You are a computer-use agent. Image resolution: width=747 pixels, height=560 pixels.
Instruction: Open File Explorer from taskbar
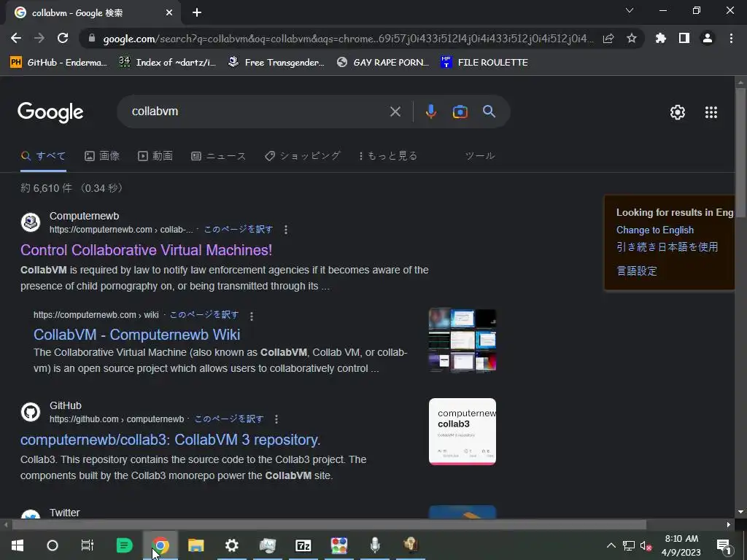click(x=196, y=545)
